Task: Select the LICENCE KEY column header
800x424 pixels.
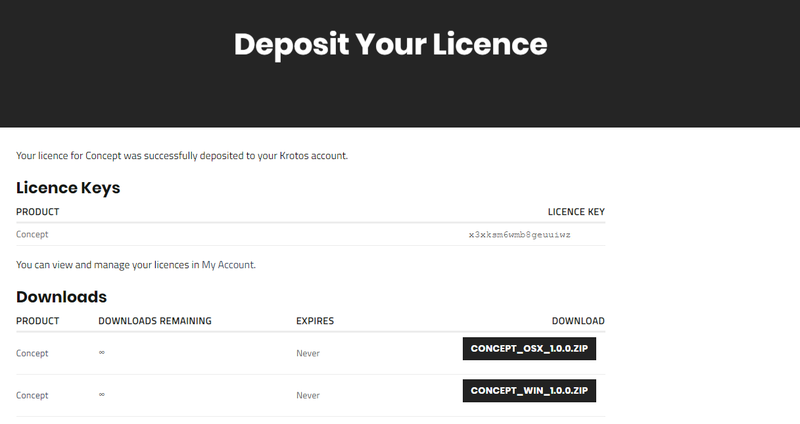Action: (576, 212)
